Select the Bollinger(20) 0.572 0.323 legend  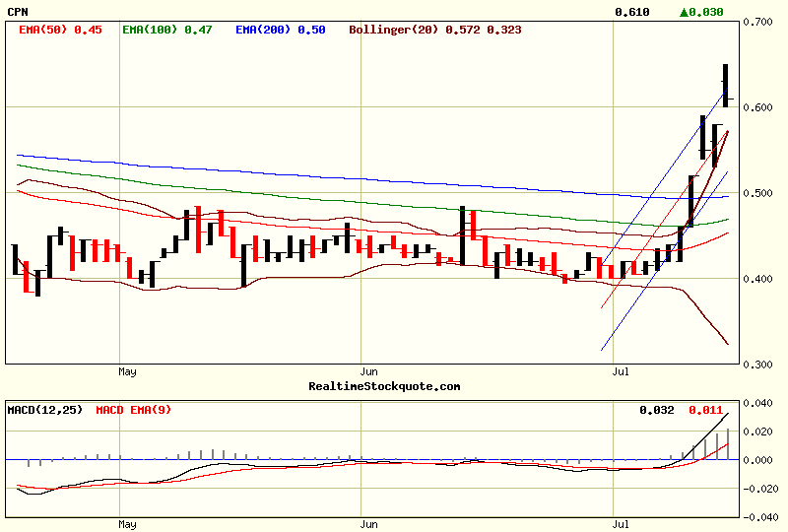point(435,30)
